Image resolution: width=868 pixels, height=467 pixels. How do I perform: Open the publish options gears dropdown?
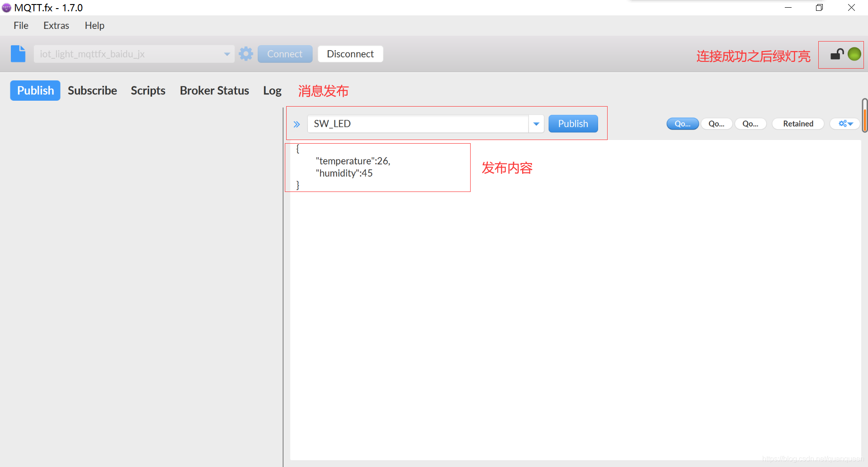(845, 124)
